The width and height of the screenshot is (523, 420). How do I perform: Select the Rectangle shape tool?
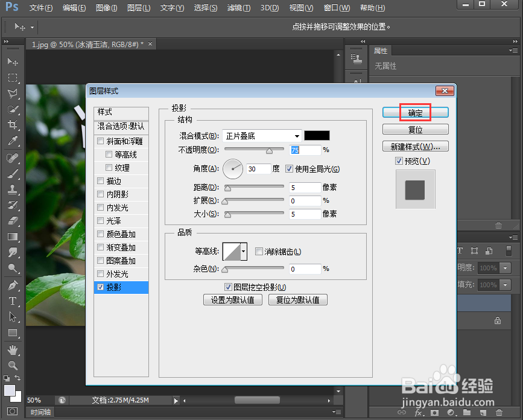[13, 332]
